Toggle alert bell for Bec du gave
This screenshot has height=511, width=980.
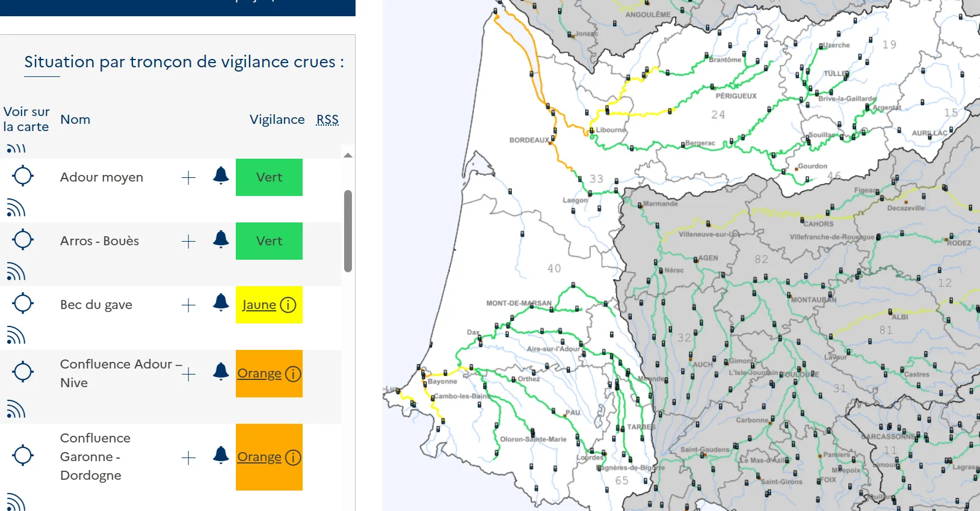(x=221, y=302)
